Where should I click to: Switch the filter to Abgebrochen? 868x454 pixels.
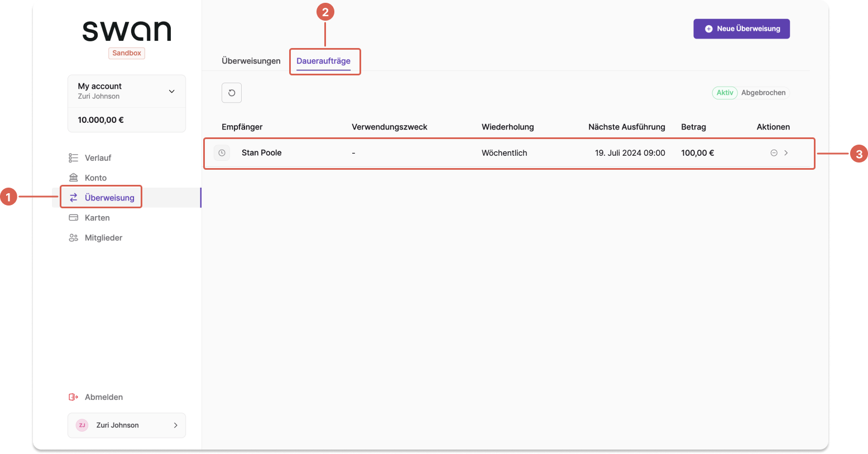pos(763,93)
